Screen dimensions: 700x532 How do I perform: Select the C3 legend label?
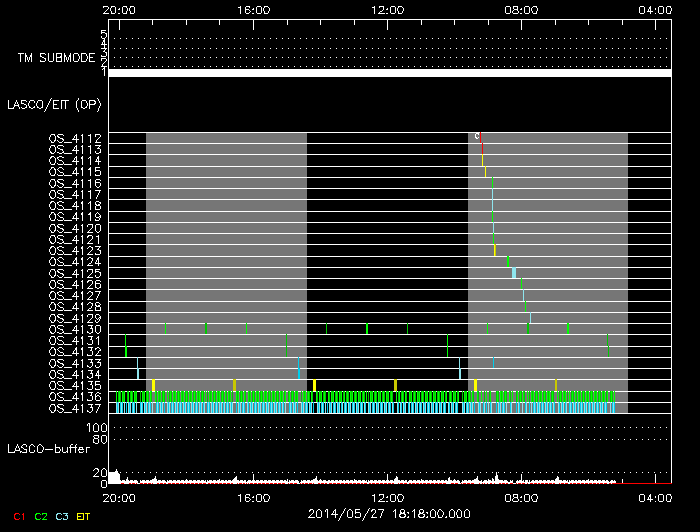click(x=62, y=516)
